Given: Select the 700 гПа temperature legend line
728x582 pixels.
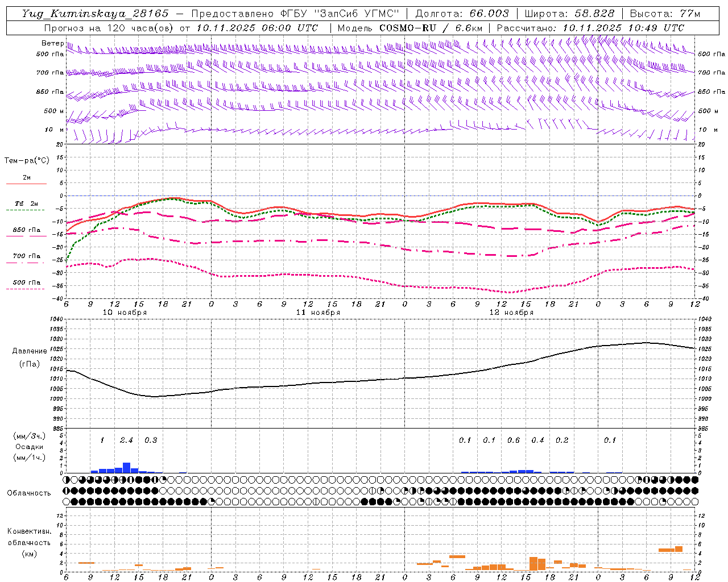Looking at the screenshot, I should click(x=26, y=262).
